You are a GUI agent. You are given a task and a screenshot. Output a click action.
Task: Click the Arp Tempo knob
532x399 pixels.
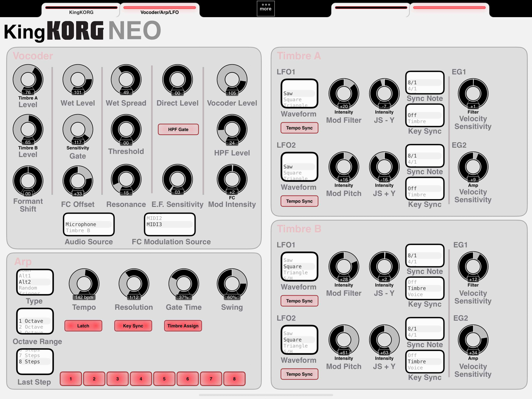84,284
